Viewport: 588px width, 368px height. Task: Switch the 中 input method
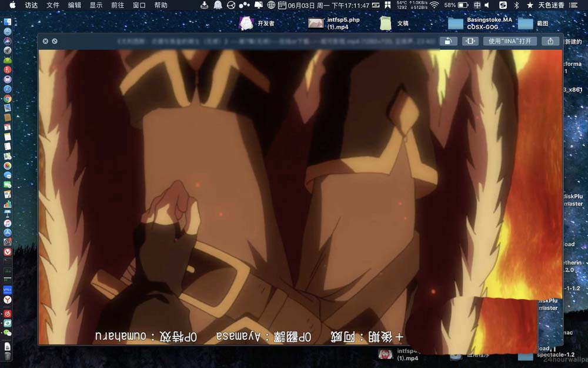pyautogui.click(x=477, y=5)
